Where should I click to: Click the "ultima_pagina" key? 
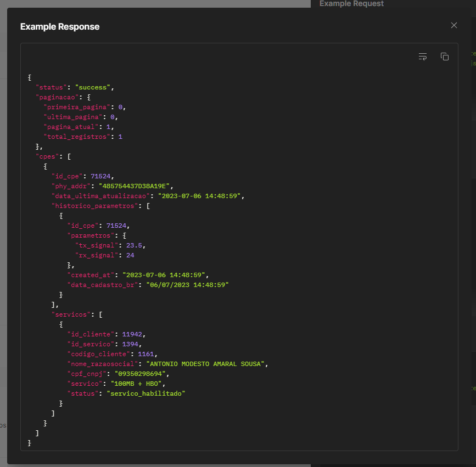[73, 117]
